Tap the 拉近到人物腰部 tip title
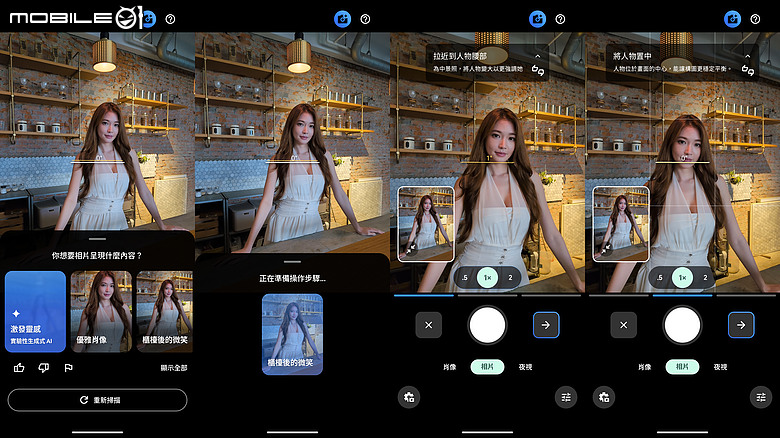The image size is (780, 438). click(460, 56)
